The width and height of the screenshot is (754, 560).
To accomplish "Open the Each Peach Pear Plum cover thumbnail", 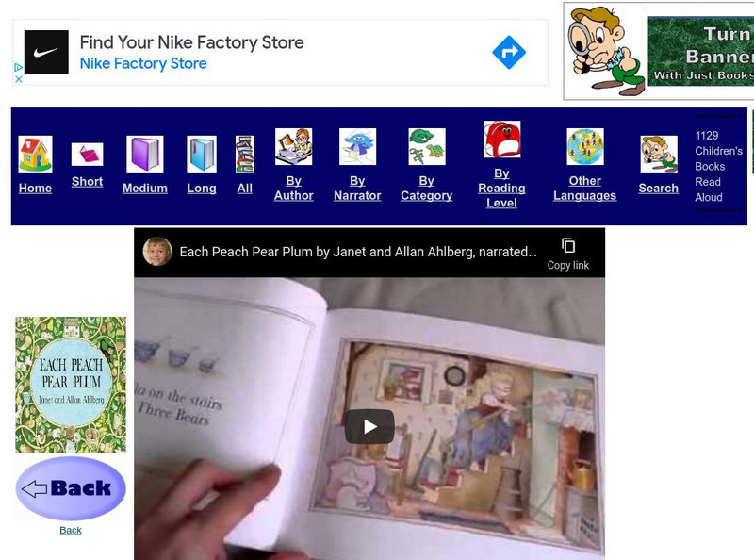I will (71, 385).
